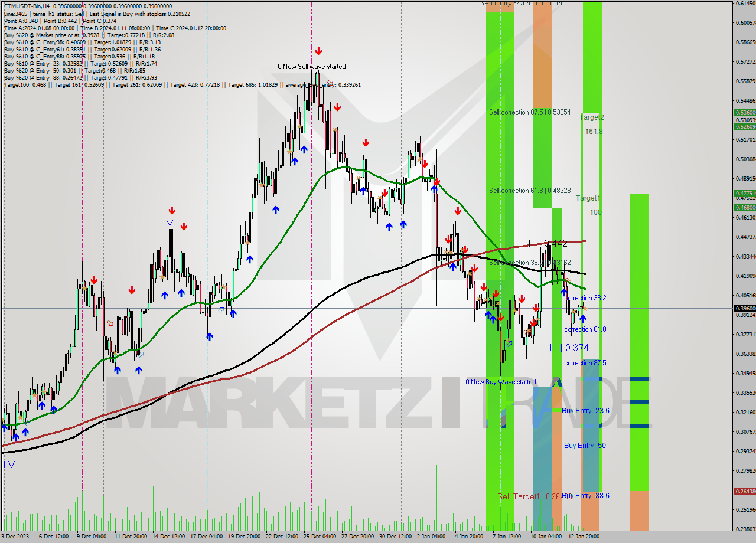
Task: Click the '| | | 0.374' point label
Action: (569, 348)
